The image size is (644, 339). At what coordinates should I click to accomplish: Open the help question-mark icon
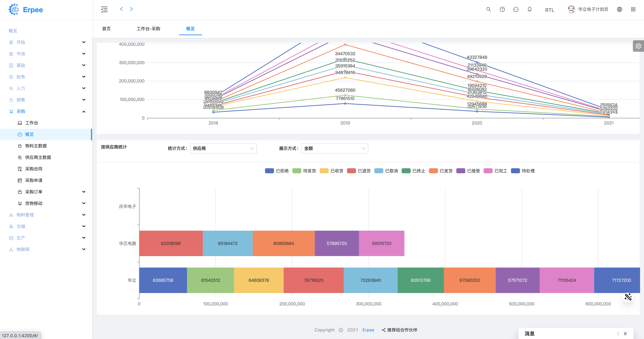502,10
